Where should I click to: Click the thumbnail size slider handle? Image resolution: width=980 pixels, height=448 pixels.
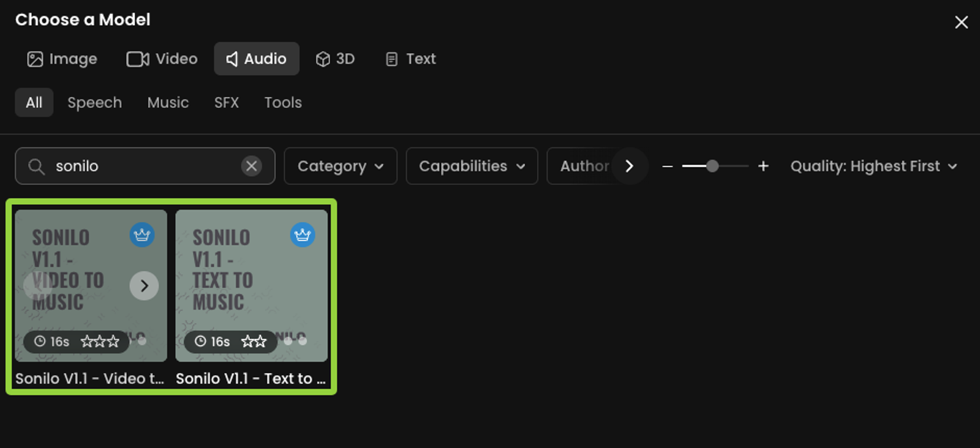pyautogui.click(x=712, y=166)
